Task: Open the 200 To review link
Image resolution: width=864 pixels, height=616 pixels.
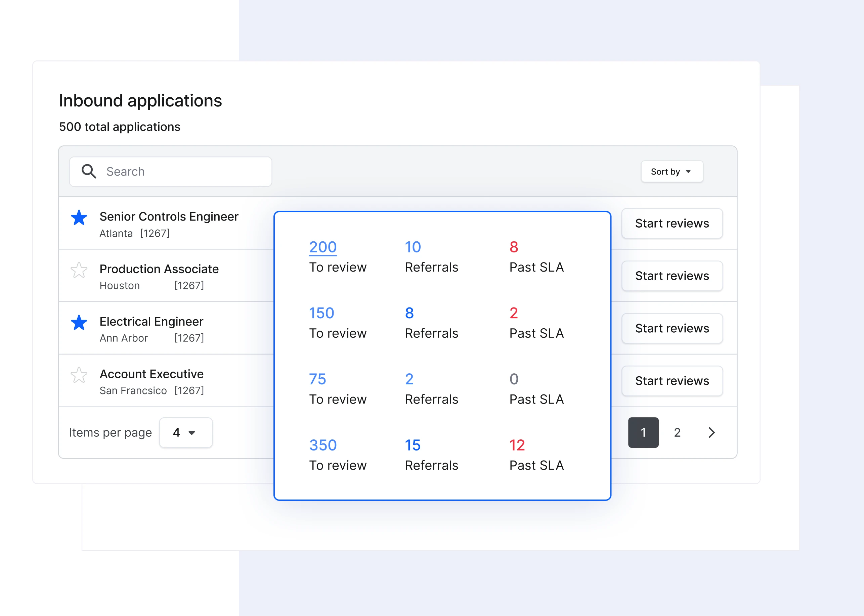Action: pyautogui.click(x=323, y=246)
